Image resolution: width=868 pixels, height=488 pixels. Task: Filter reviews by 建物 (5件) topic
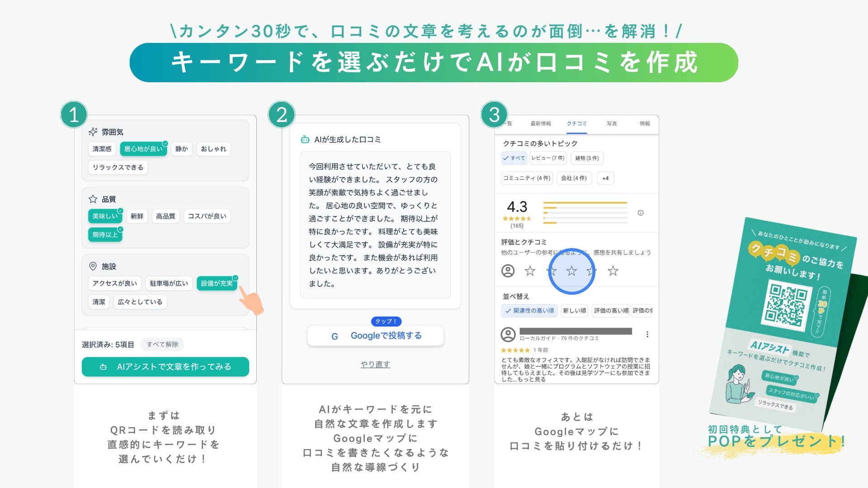587,158
